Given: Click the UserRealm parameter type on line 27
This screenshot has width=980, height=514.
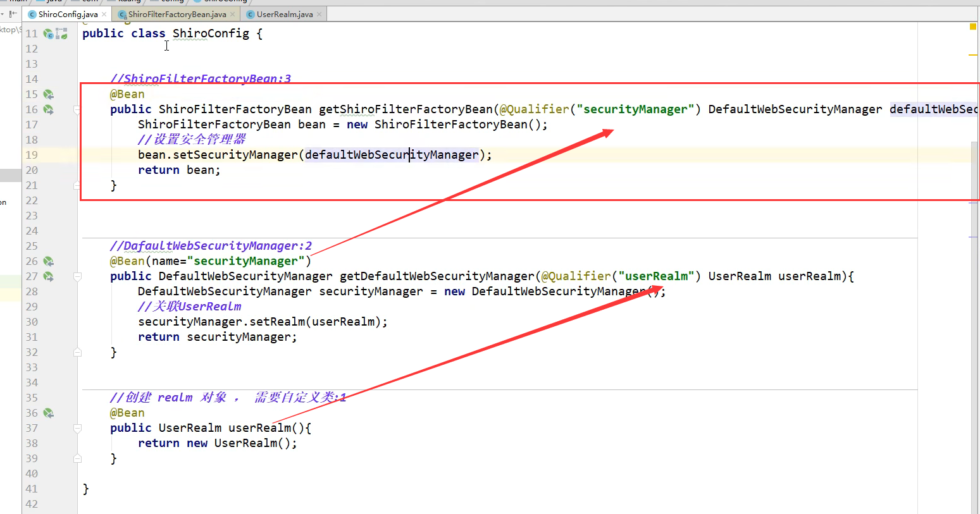Looking at the screenshot, I should tap(740, 276).
